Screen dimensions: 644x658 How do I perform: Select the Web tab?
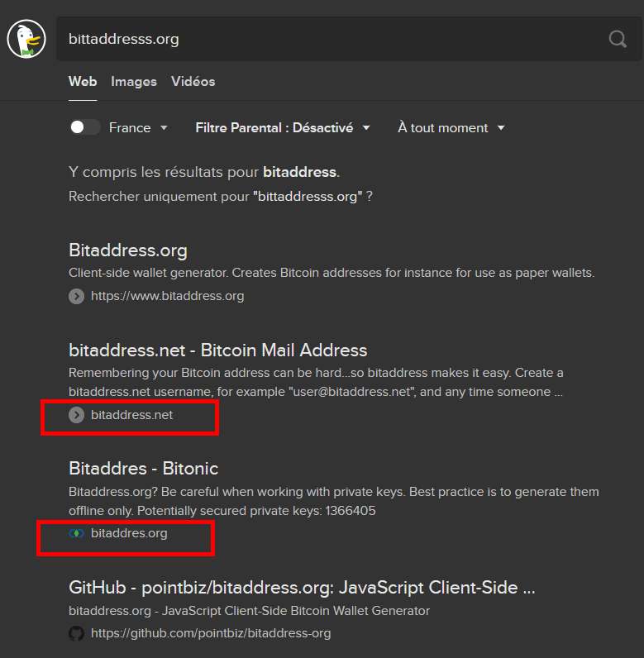click(x=83, y=81)
